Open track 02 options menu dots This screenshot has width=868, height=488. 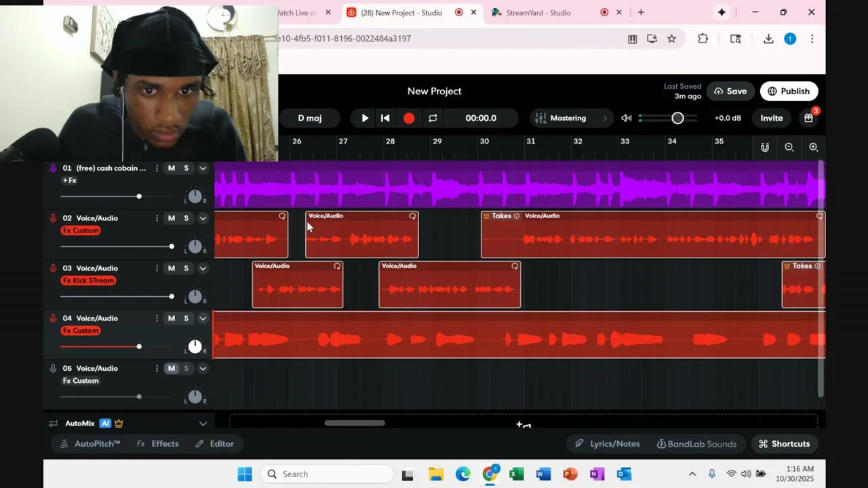pyautogui.click(x=157, y=218)
